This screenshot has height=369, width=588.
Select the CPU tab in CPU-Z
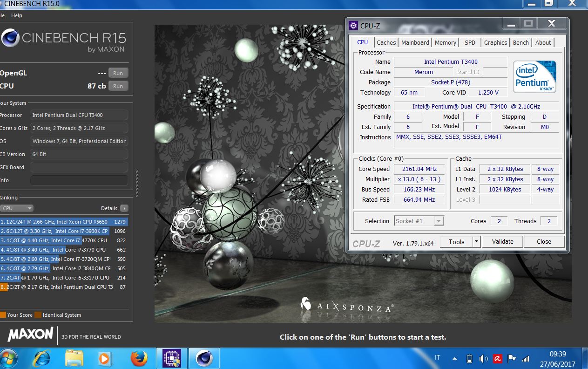pyautogui.click(x=362, y=42)
